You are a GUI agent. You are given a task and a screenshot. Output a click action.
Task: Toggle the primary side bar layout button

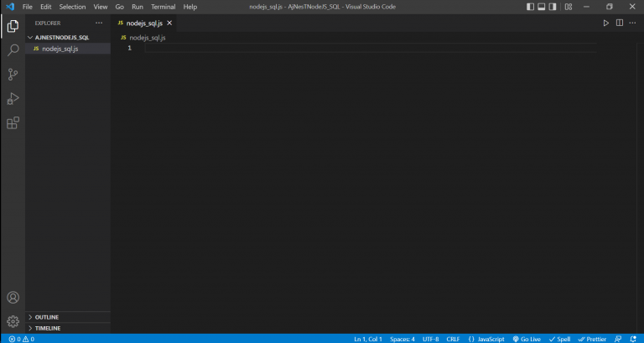coord(531,7)
